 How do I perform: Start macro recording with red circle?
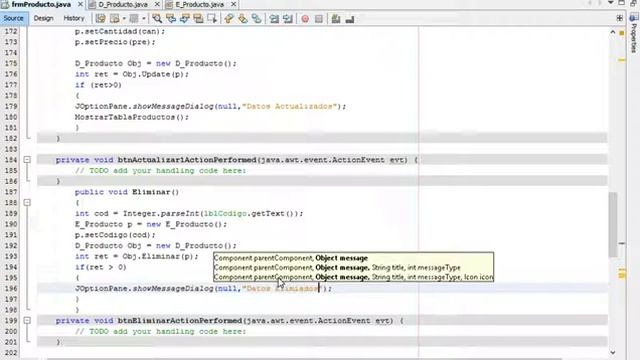pyautogui.click(x=305, y=19)
